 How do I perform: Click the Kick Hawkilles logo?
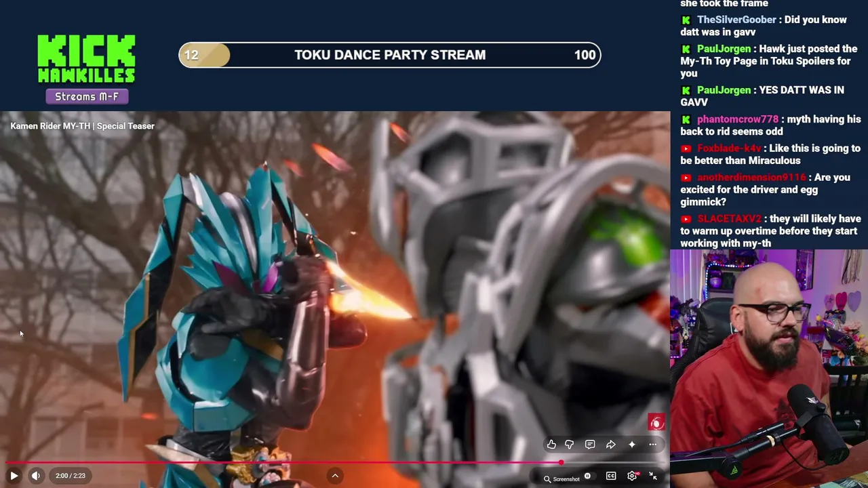coord(86,58)
